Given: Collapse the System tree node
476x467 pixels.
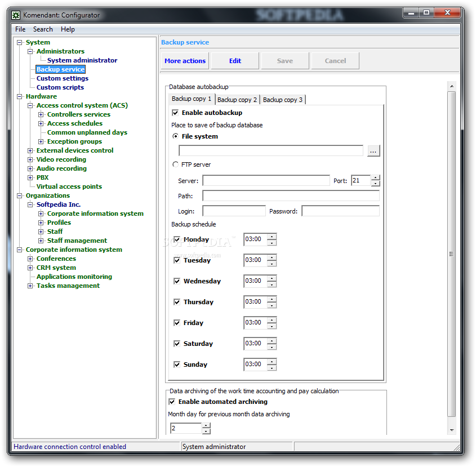Looking at the screenshot, I should click(19, 42).
